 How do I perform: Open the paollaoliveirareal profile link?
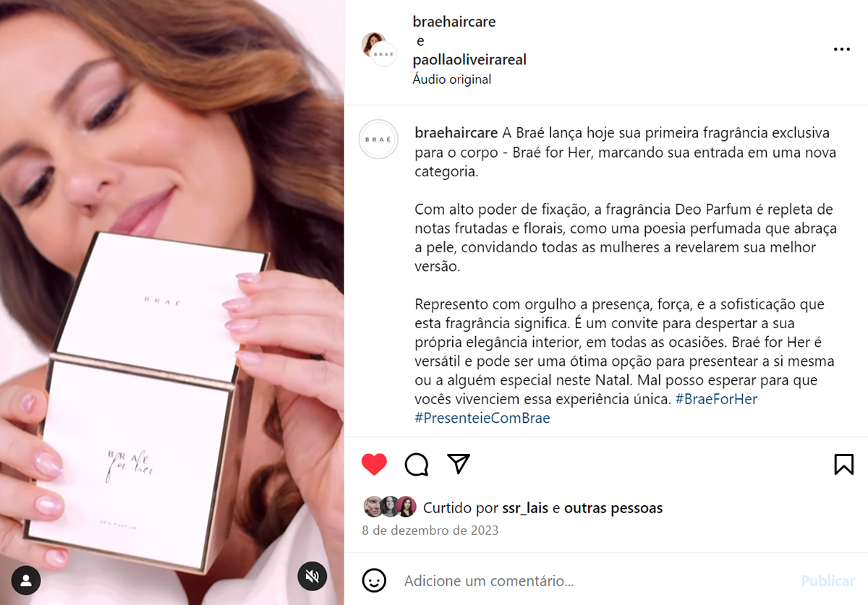click(469, 60)
